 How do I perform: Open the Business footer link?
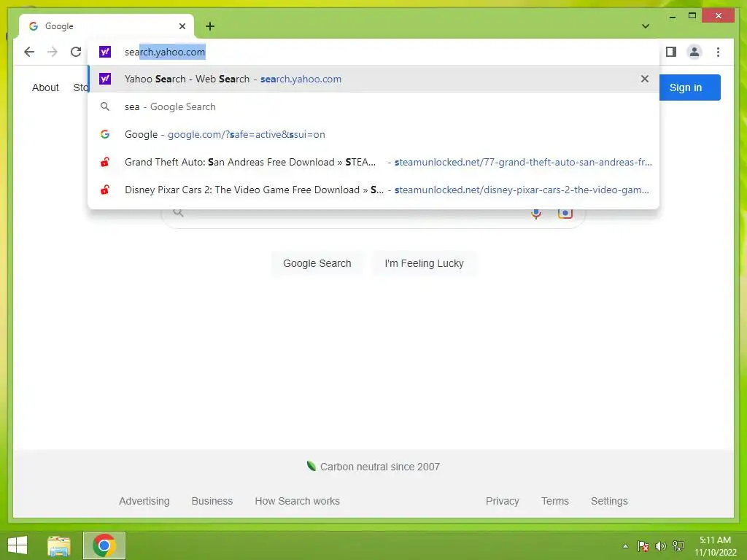(212, 501)
